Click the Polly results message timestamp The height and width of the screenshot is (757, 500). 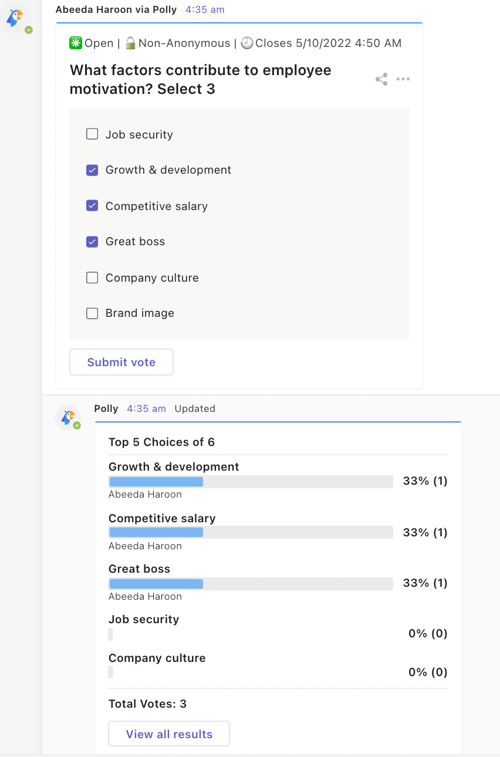click(x=146, y=408)
